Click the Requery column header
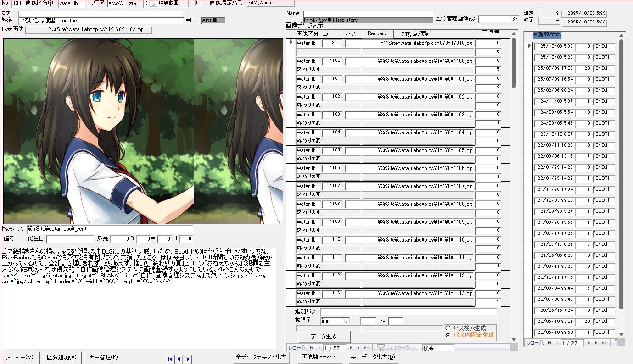Image resolution: width=633 pixels, height=364 pixels. pos(377,33)
